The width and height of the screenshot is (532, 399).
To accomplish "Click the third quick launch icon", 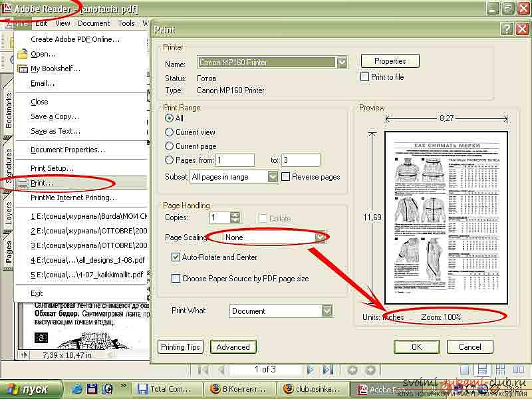I will point(108,389).
